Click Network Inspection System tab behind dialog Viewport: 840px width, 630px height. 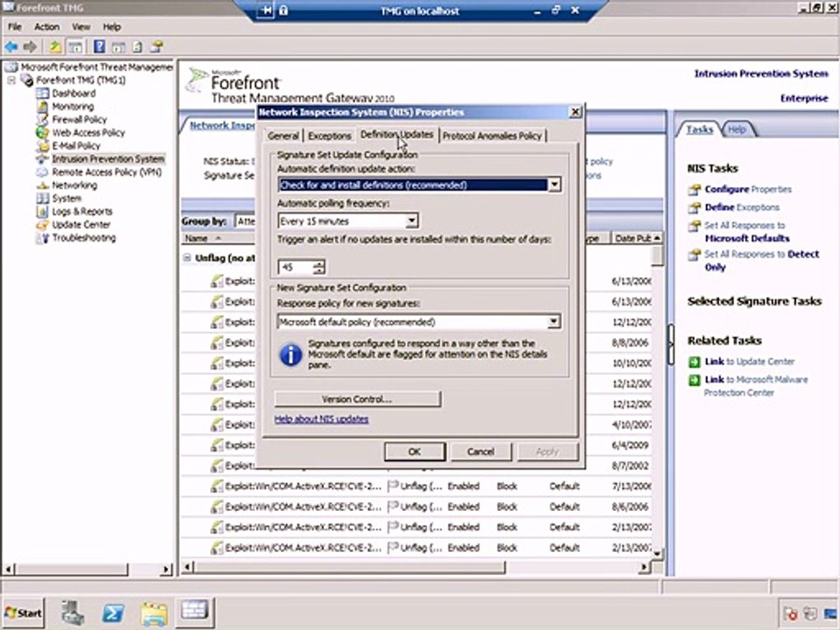(222, 125)
